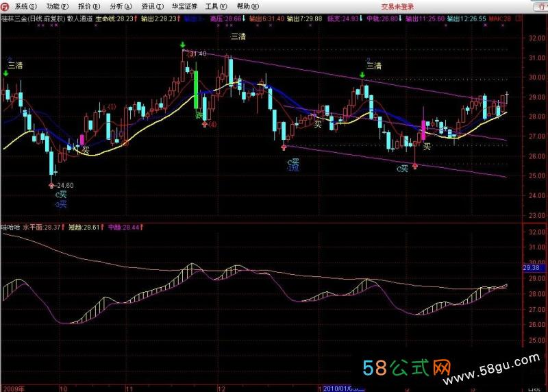Click the 中趋:28.44 legend value

point(123,228)
